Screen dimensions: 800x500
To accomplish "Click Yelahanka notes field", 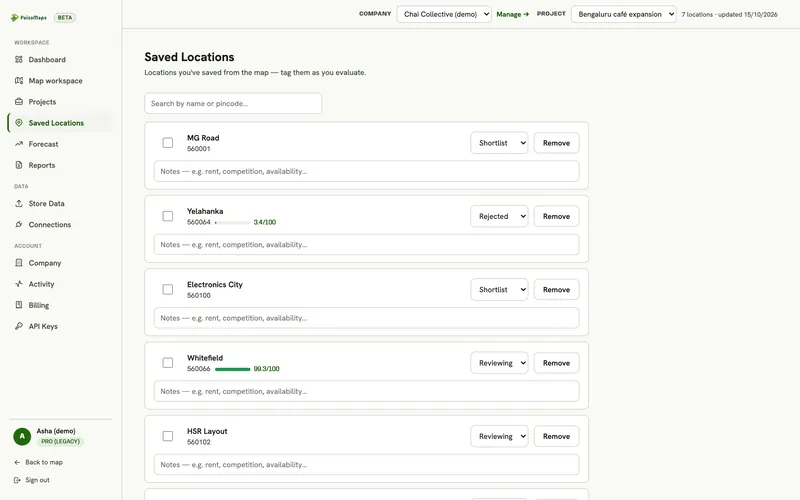I will [366, 244].
